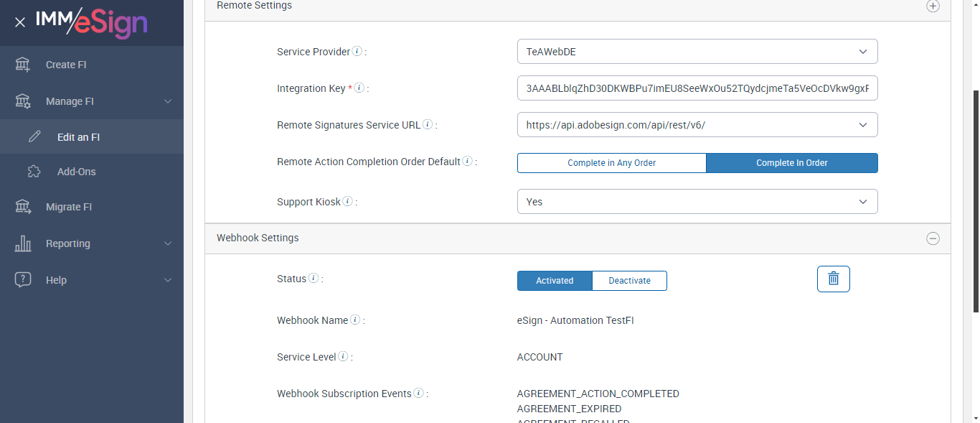Go to Add-Ons in the sidebar
980x423 pixels.
point(77,172)
